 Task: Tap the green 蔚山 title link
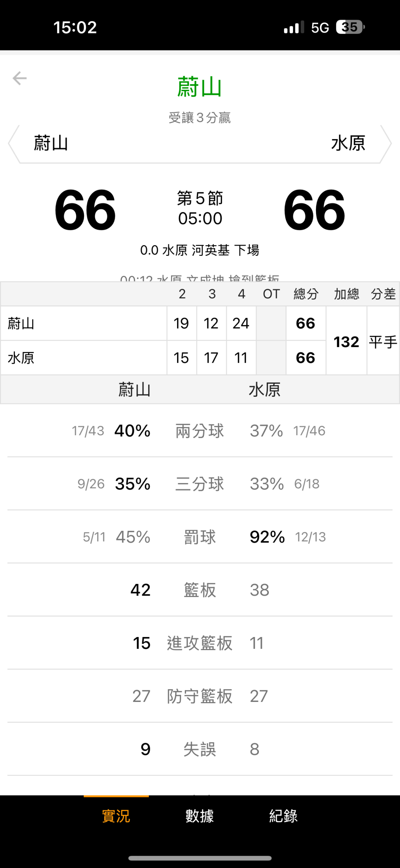click(200, 87)
